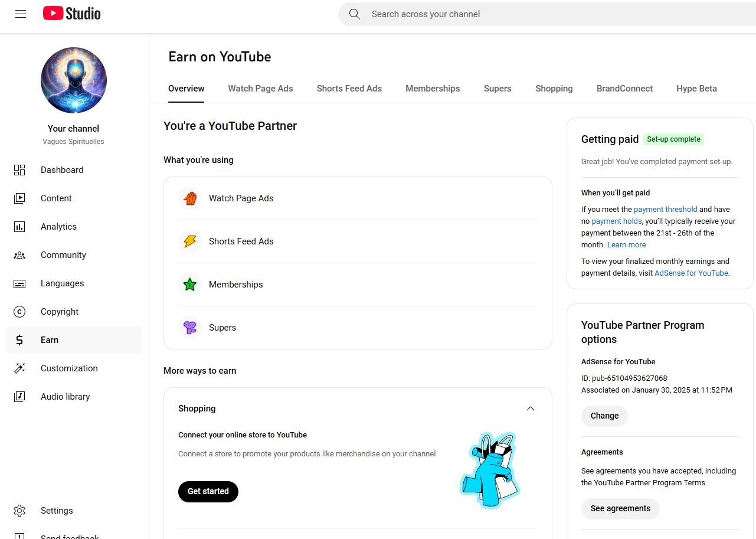Open the Supers tab

pyautogui.click(x=498, y=89)
